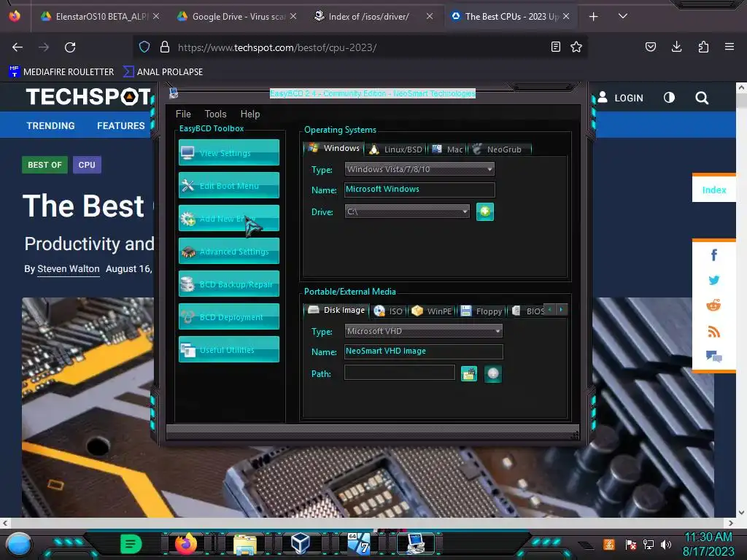Go back in Firefox
The width and height of the screenshot is (747, 560).
18,47
